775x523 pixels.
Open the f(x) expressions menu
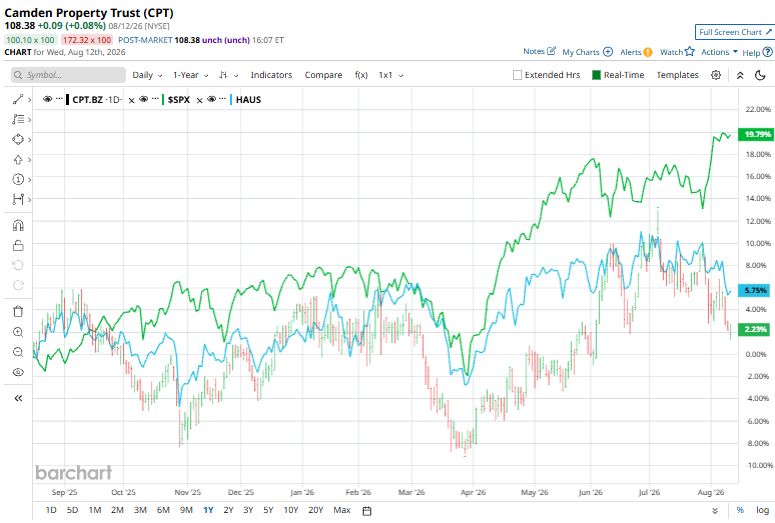361,75
